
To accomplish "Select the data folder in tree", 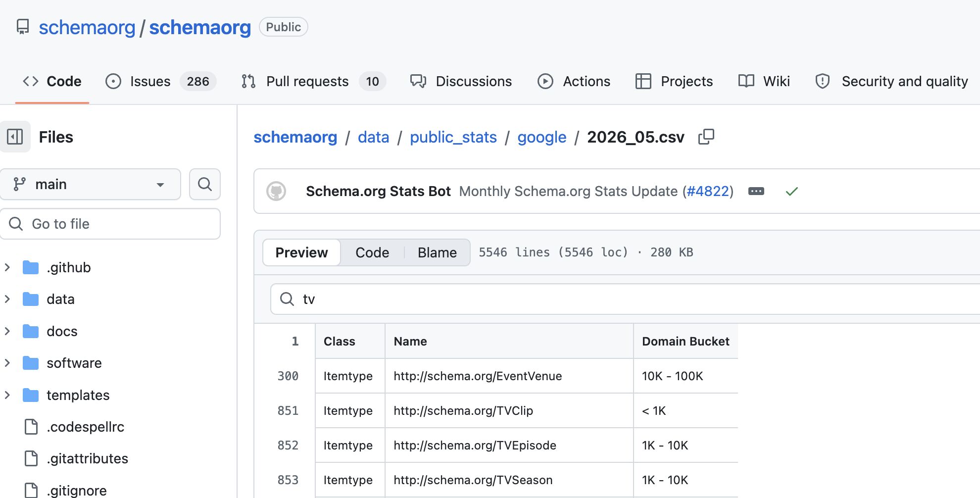I will pyautogui.click(x=60, y=299).
